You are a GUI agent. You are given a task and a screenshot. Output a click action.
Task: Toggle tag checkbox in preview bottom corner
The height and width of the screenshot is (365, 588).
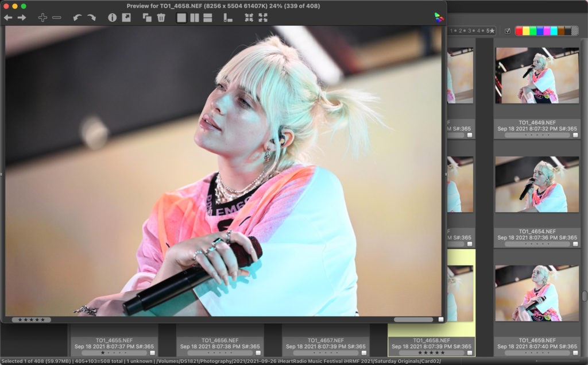point(441,320)
